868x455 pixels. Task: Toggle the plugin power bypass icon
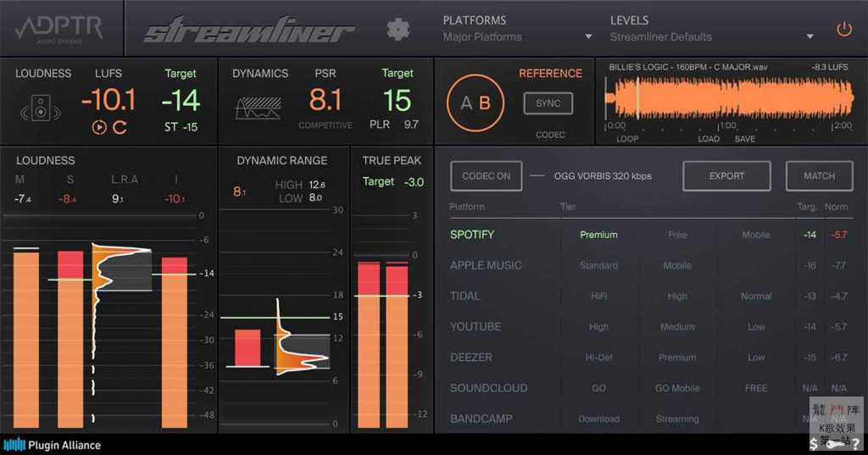[x=843, y=29]
